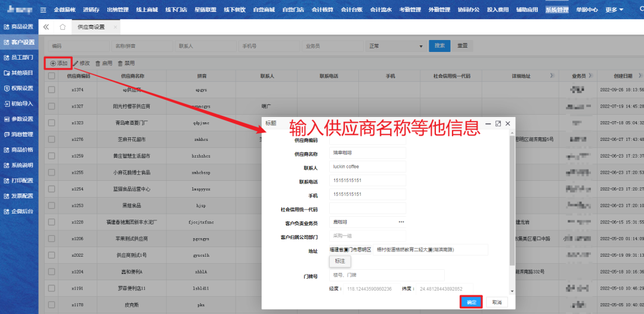Collapse sidebar with double-chevron icon
Viewport: 644px width, 314px height.
click(x=47, y=27)
